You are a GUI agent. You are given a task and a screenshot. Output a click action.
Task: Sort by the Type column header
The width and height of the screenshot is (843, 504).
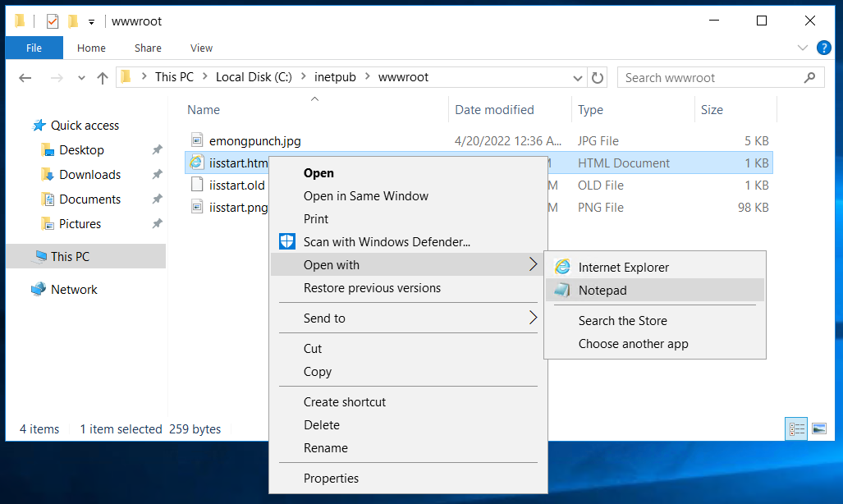pyautogui.click(x=590, y=110)
